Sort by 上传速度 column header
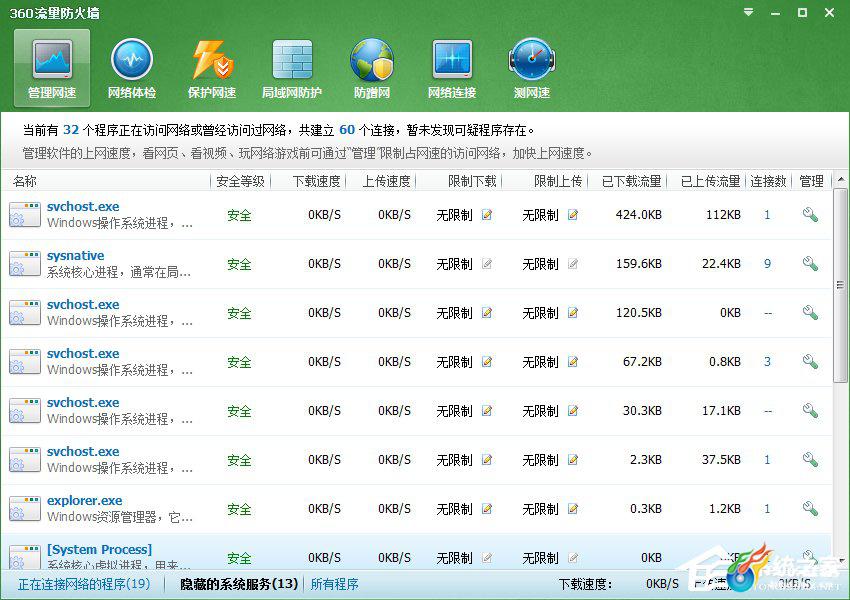 387,181
